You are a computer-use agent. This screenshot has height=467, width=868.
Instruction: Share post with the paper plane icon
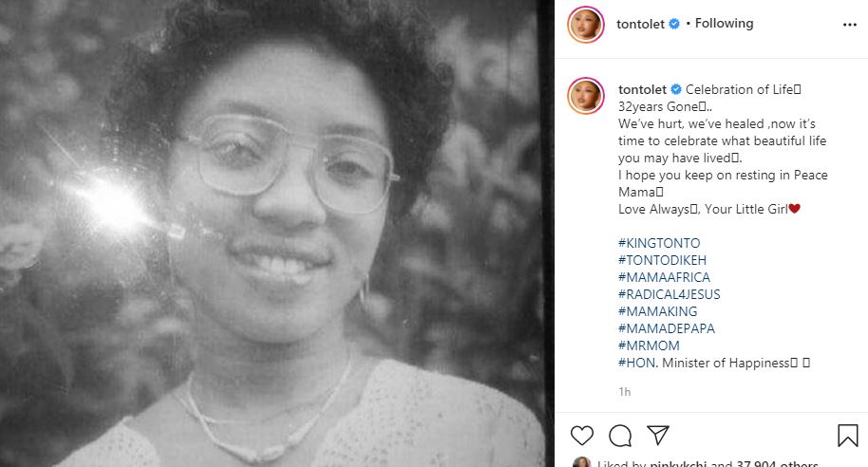658,435
